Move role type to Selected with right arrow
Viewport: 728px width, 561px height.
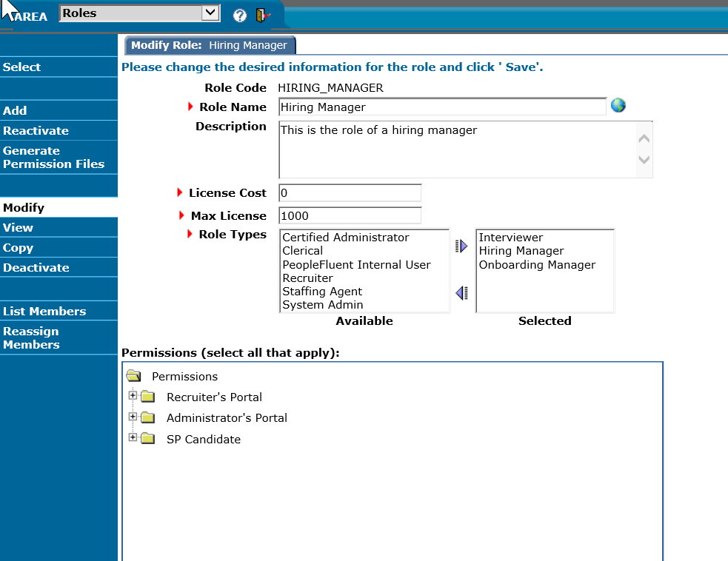(461, 246)
